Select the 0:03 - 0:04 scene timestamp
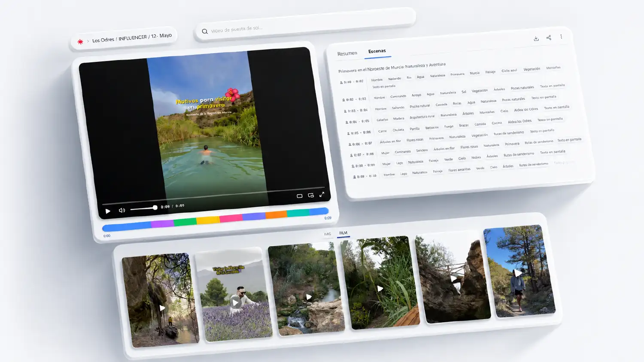The image size is (644, 362). (x=356, y=111)
